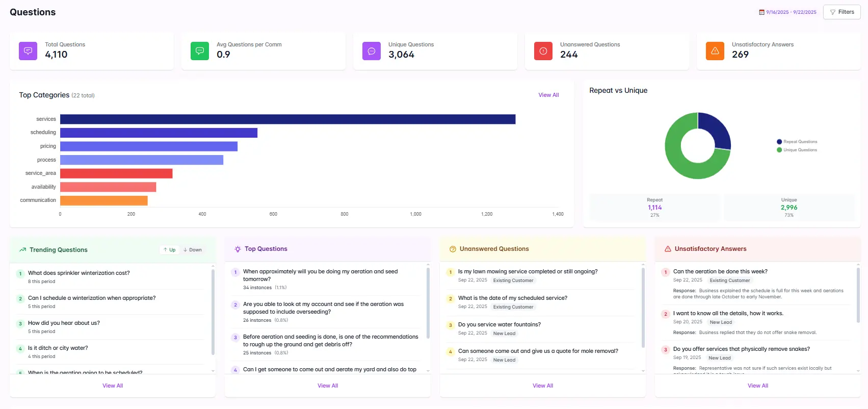
Task: Click the Top Questions lightbulb icon
Action: pos(238,249)
